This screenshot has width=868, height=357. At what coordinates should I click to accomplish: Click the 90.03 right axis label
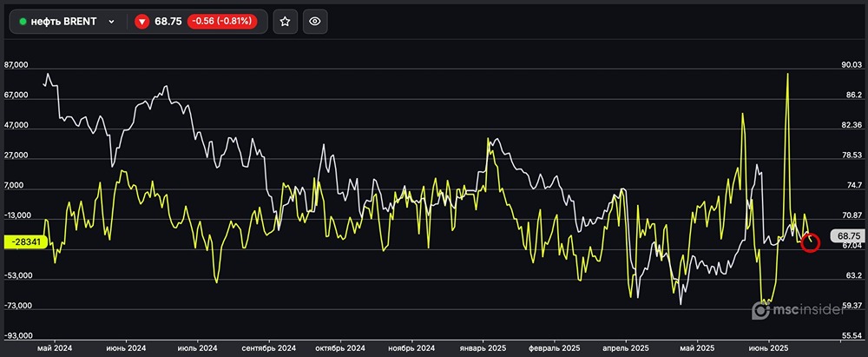pyautogui.click(x=851, y=65)
